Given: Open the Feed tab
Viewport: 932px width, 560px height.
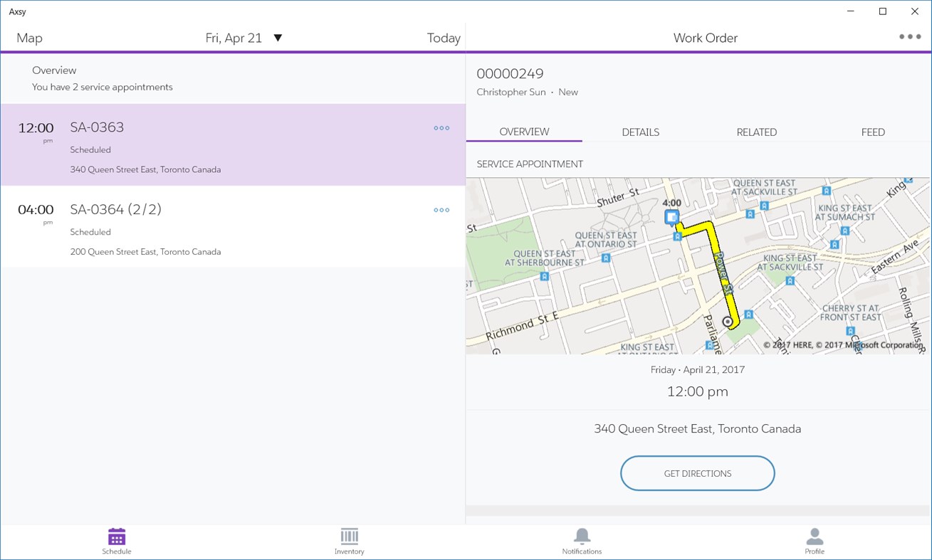Looking at the screenshot, I should (x=873, y=132).
